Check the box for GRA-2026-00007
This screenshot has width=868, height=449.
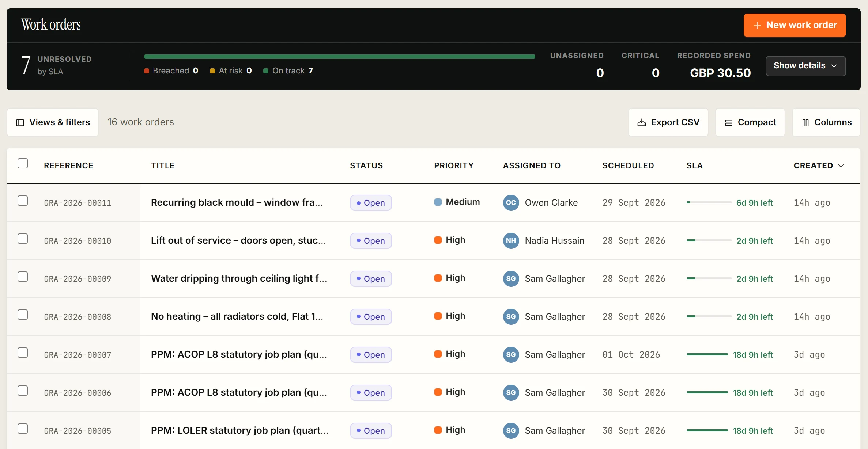point(23,353)
